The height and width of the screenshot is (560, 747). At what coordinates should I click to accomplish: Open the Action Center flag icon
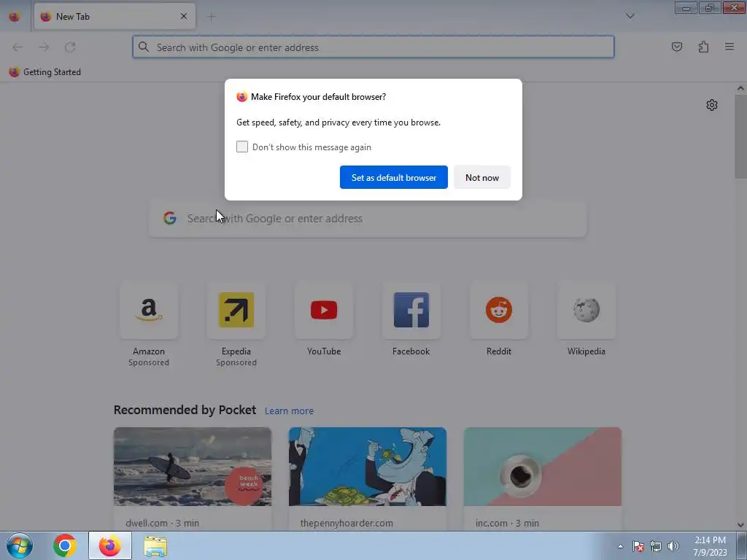point(638,546)
